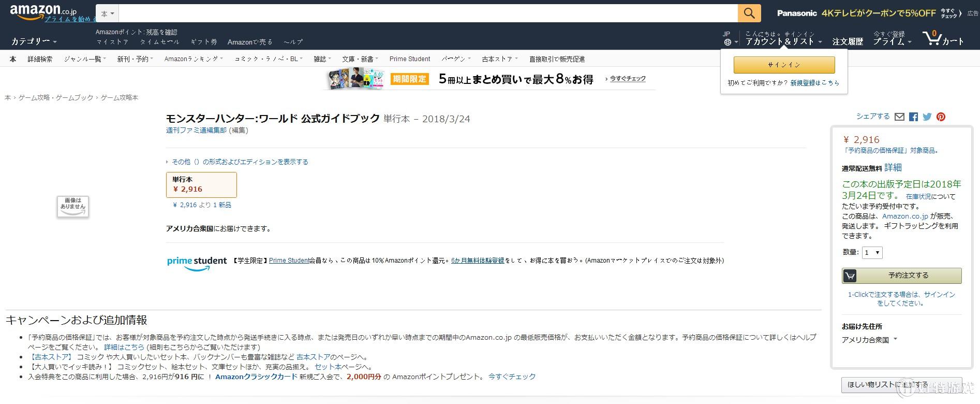The height and width of the screenshot is (404, 980).
Task: Click the 5冊以上まとめ買い promotional banner
Action: [488, 79]
